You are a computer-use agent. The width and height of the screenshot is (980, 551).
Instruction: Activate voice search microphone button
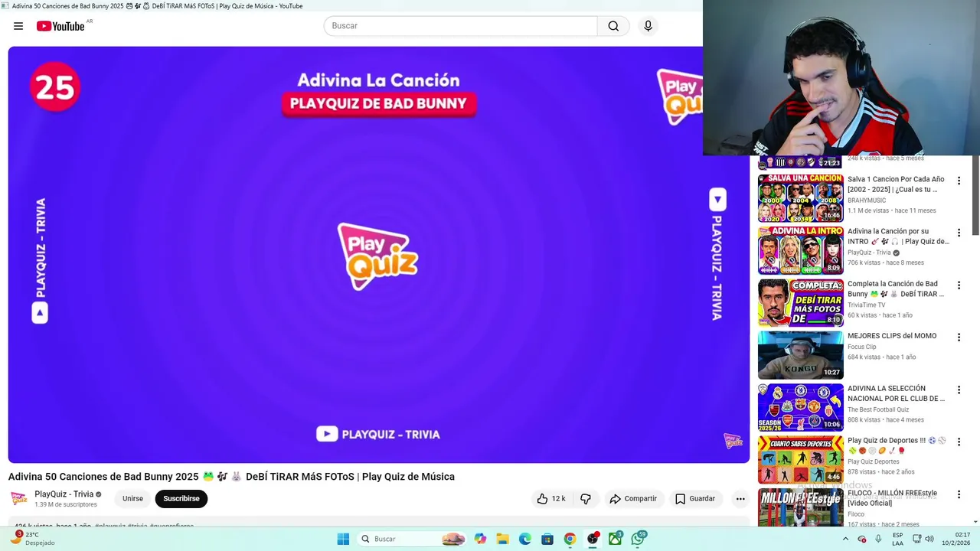click(648, 26)
